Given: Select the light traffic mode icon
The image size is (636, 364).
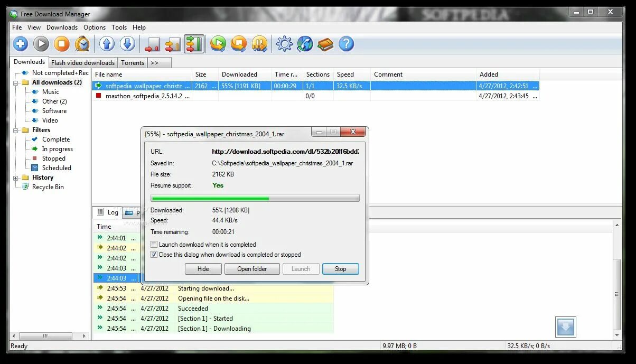Looking at the screenshot, I should point(153,44).
